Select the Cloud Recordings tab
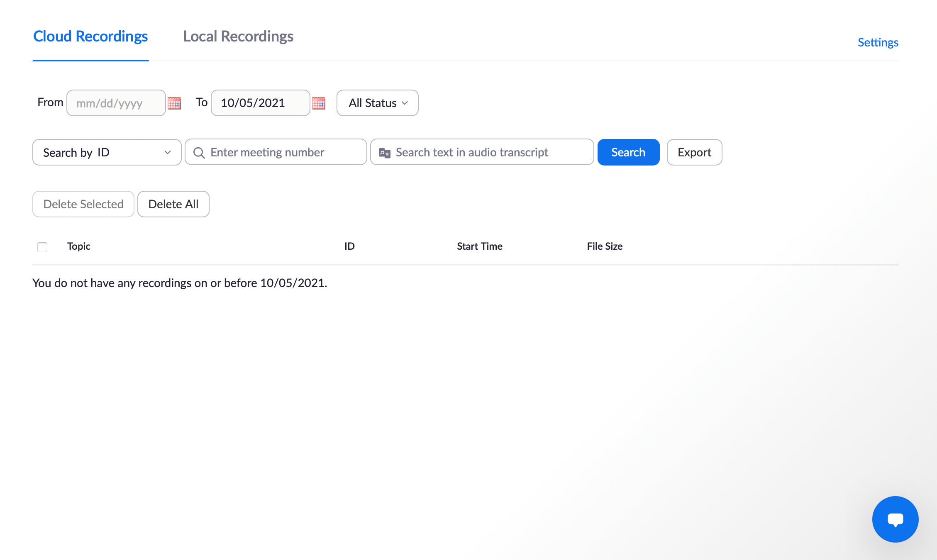937x560 pixels. [x=90, y=37]
